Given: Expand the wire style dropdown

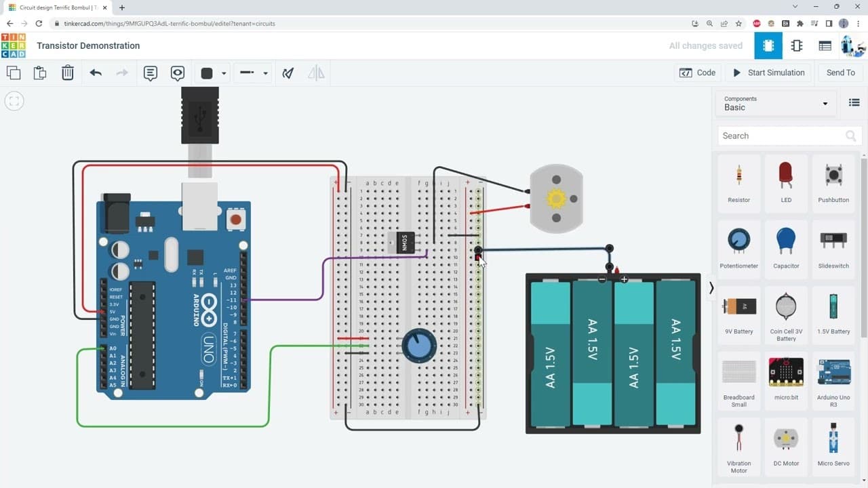Looking at the screenshot, I should pos(265,73).
